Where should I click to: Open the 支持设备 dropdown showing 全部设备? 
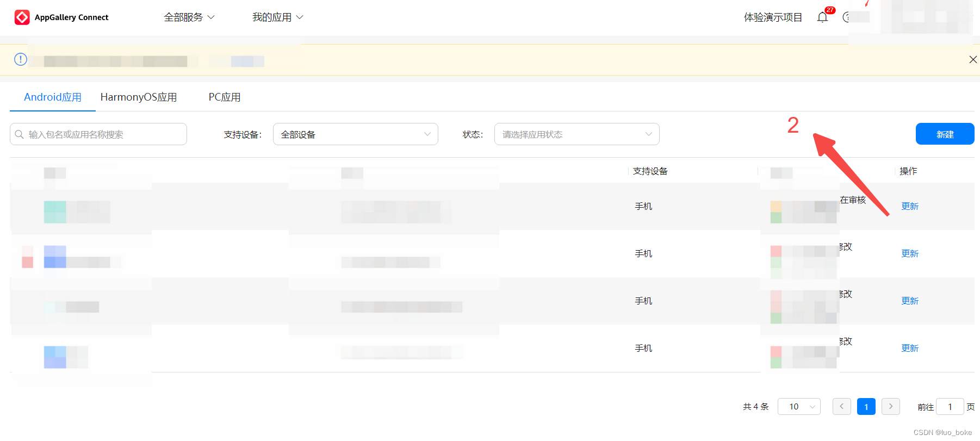click(356, 134)
